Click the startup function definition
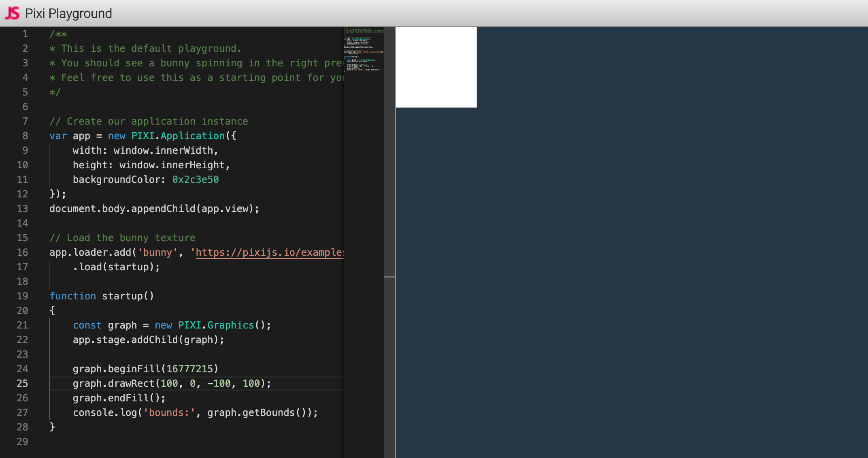Image resolution: width=868 pixels, height=458 pixels. tap(101, 296)
